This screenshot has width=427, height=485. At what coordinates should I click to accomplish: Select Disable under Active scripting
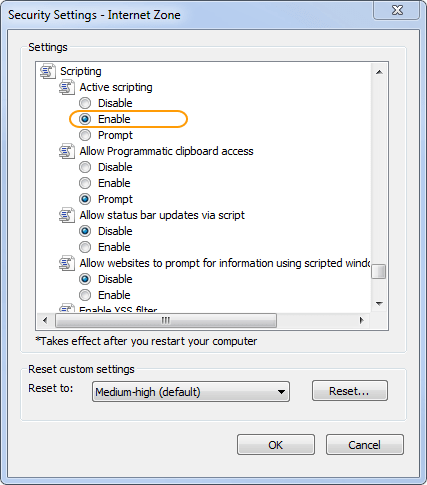(x=85, y=103)
